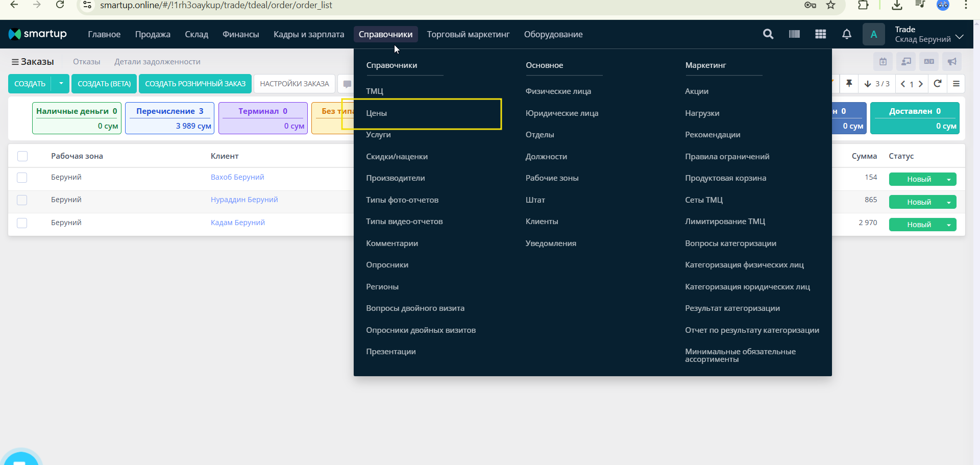980x465 pixels.
Task: Open status dropdown for order sum 865
Action: [949, 202]
